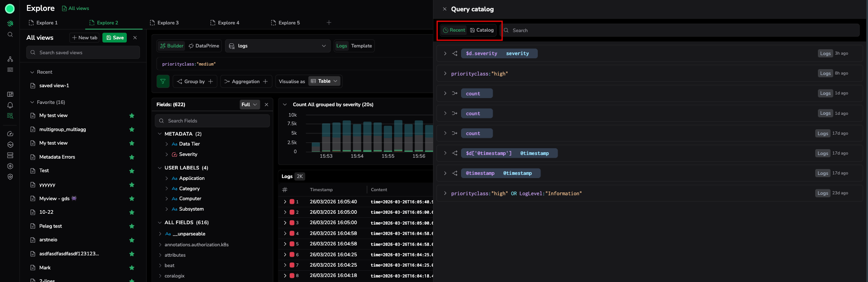Click the green Save button
The width and height of the screenshot is (868, 282).
(x=115, y=38)
